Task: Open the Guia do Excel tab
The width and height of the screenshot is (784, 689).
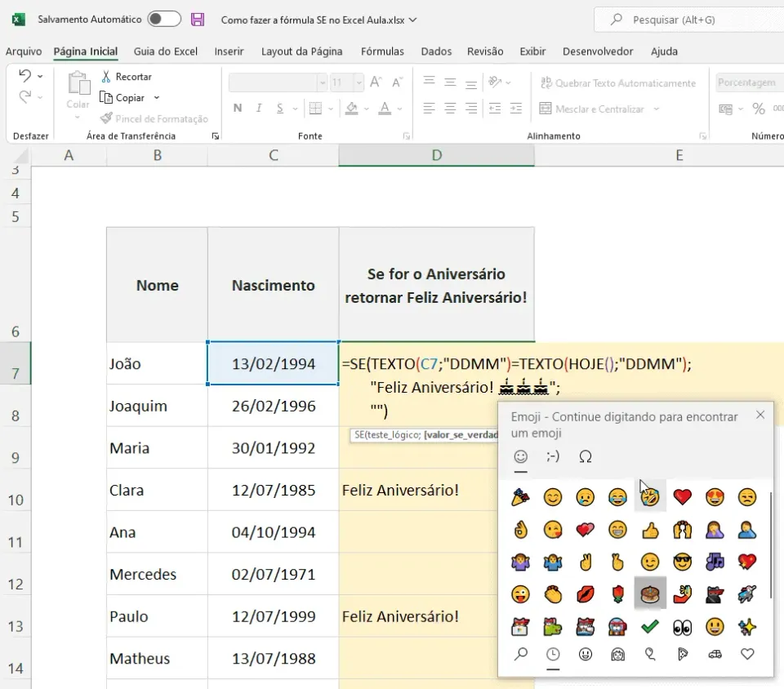Action: pos(166,51)
